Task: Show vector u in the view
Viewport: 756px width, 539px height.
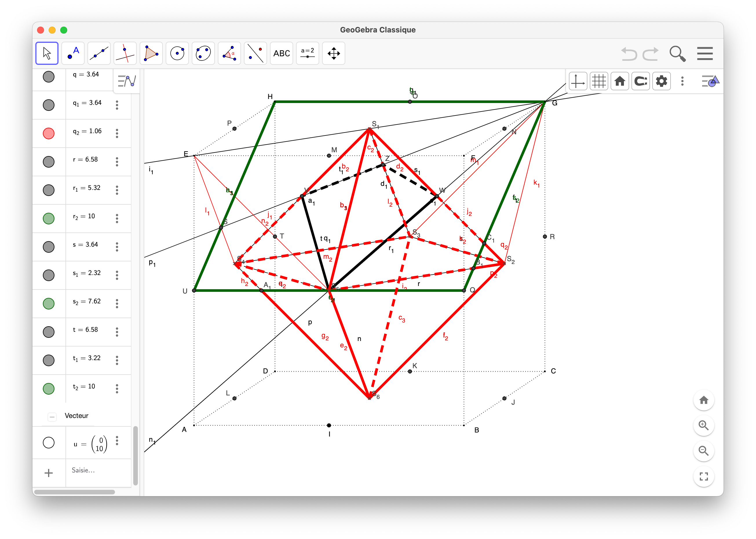Action: 49,442
